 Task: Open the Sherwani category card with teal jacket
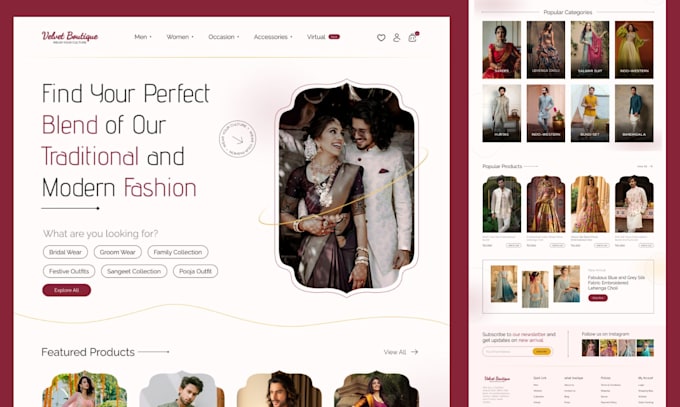tap(634, 113)
